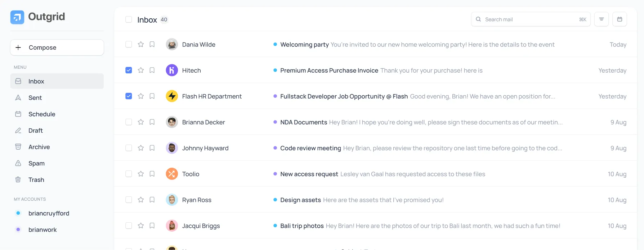The height and width of the screenshot is (250, 644).
Task: Star the Jacqui Briggs email
Action: tap(141, 226)
